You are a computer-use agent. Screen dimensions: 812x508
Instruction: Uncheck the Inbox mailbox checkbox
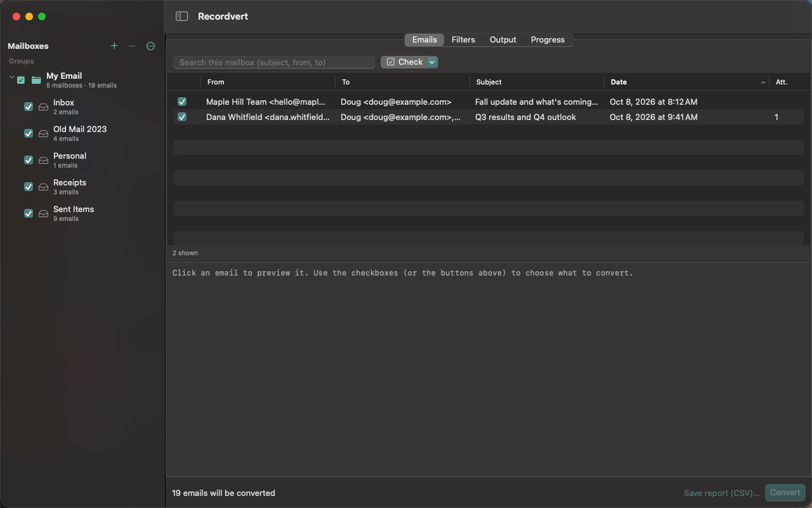tap(28, 107)
